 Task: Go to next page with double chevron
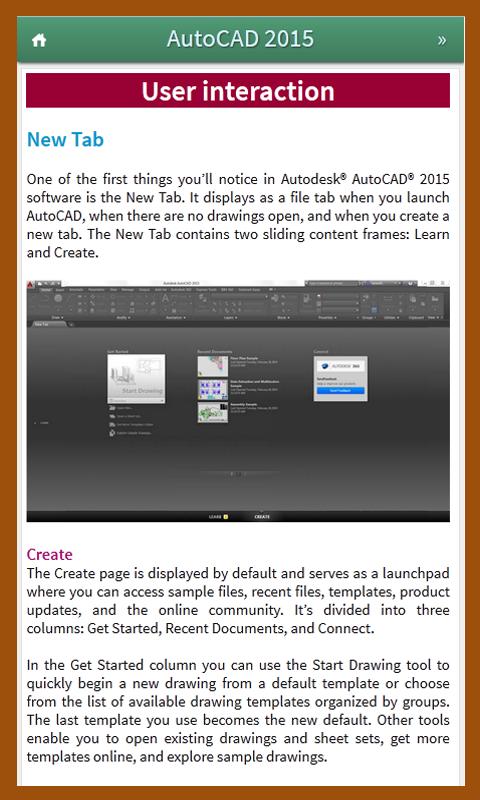click(x=442, y=40)
